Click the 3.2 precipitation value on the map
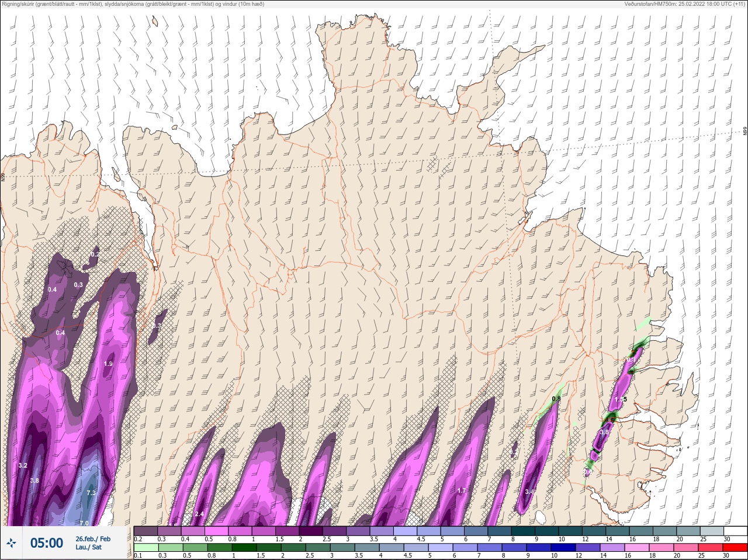Image resolution: width=748 pixels, height=560 pixels. (x=23, y=465)
